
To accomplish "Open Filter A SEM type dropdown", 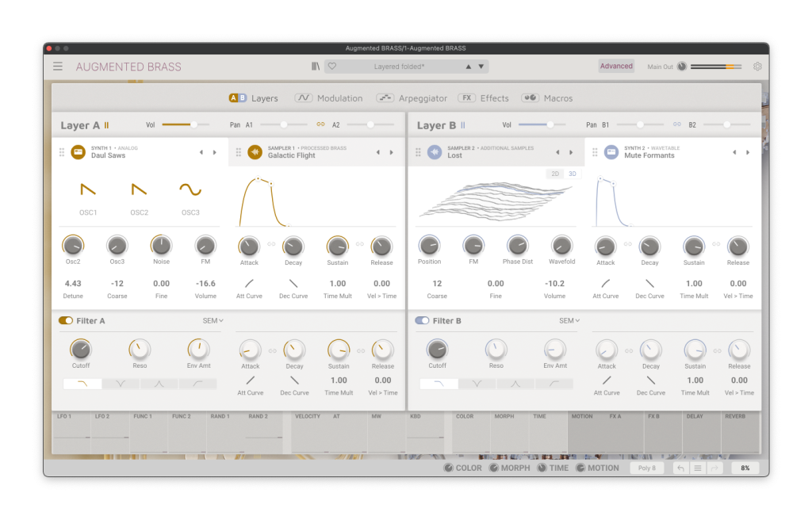I will click(213, 321).
